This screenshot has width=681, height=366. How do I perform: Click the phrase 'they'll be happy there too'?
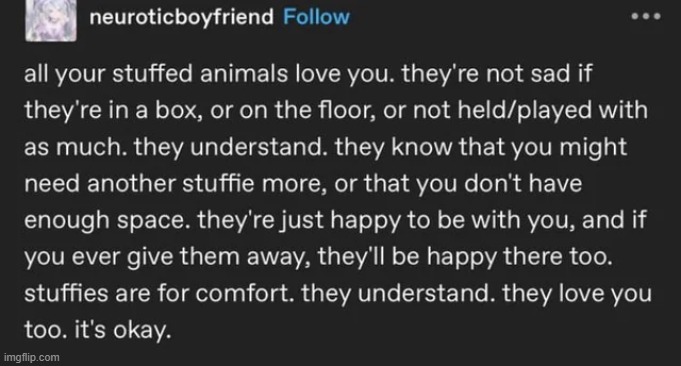click(465, 257)
